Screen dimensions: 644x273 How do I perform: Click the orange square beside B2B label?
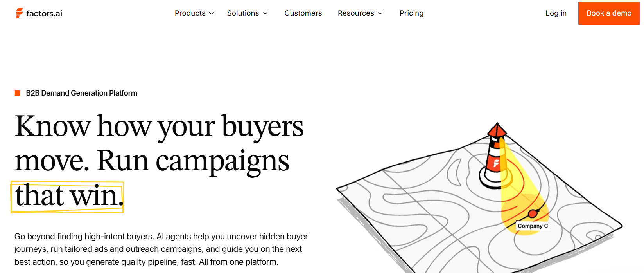[18, 93]
